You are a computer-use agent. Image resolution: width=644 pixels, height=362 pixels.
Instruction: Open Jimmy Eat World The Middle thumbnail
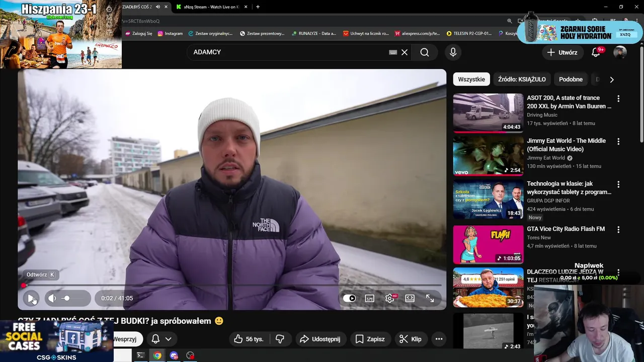pyautogui.click(x=488, y=156)
